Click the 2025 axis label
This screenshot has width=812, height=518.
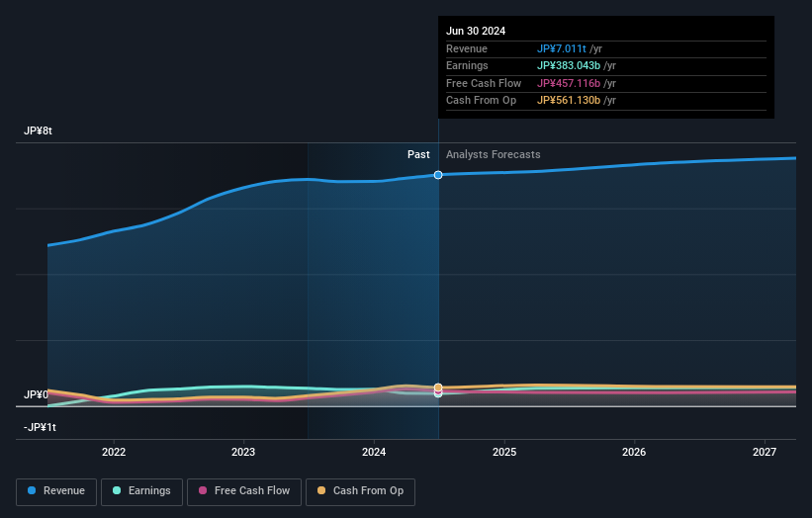pos(504,452)
